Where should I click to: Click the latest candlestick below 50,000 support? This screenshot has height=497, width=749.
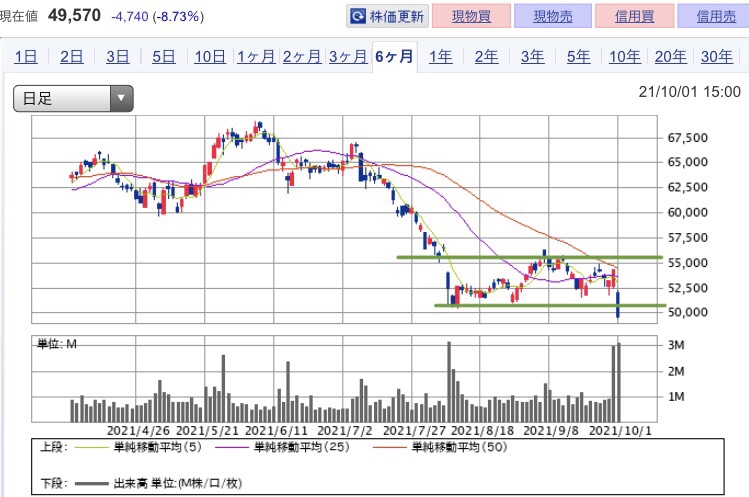[618, 304]
